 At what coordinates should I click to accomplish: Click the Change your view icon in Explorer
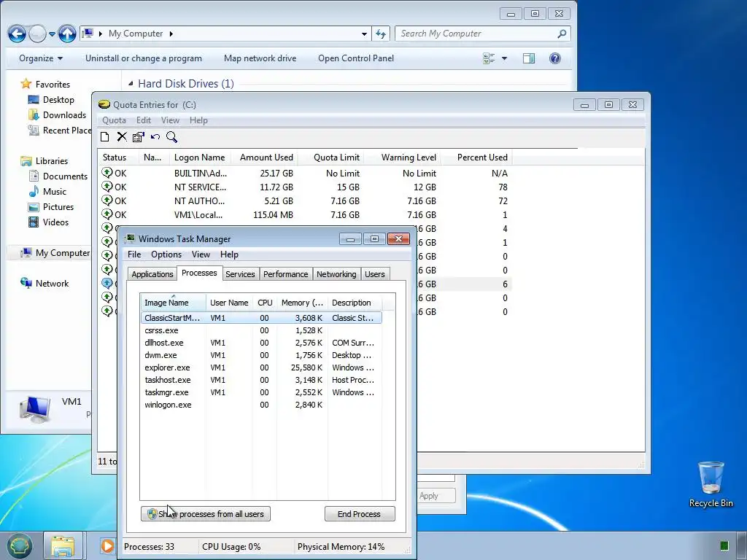[x=489, y=58]
